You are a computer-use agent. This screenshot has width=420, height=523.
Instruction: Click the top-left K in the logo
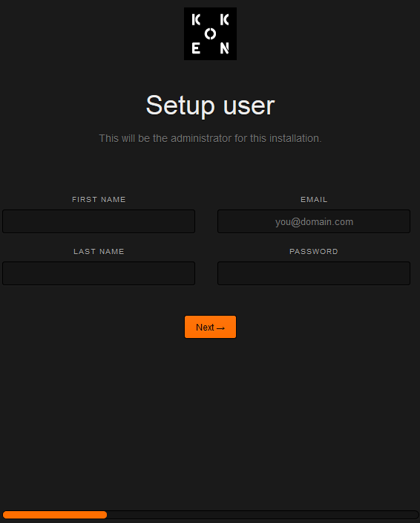tap(196, 20)
